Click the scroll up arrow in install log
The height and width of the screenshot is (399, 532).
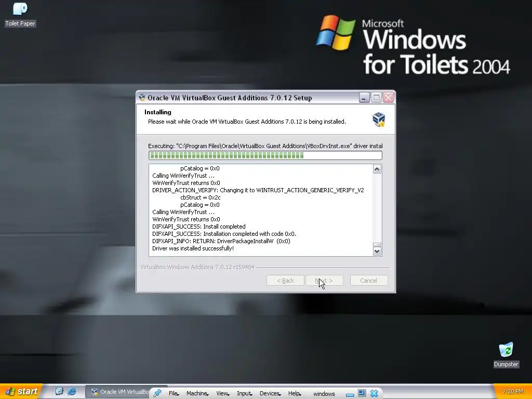(x=377, y=169)
